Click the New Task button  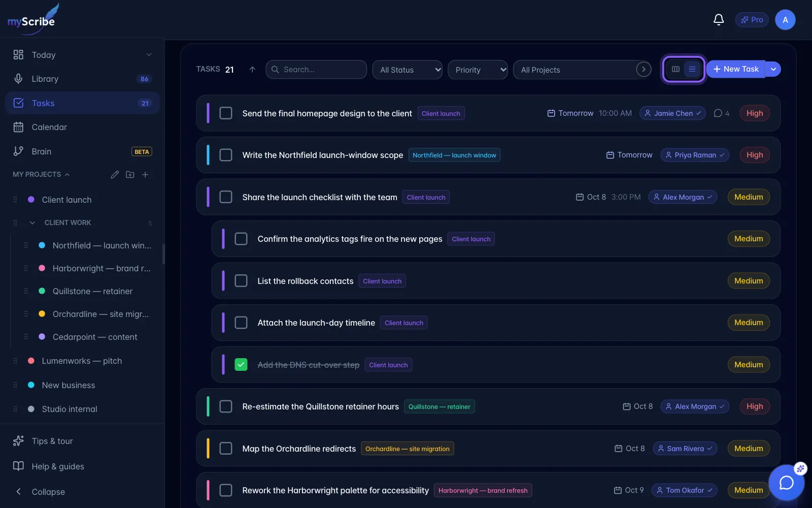point(735,69)
